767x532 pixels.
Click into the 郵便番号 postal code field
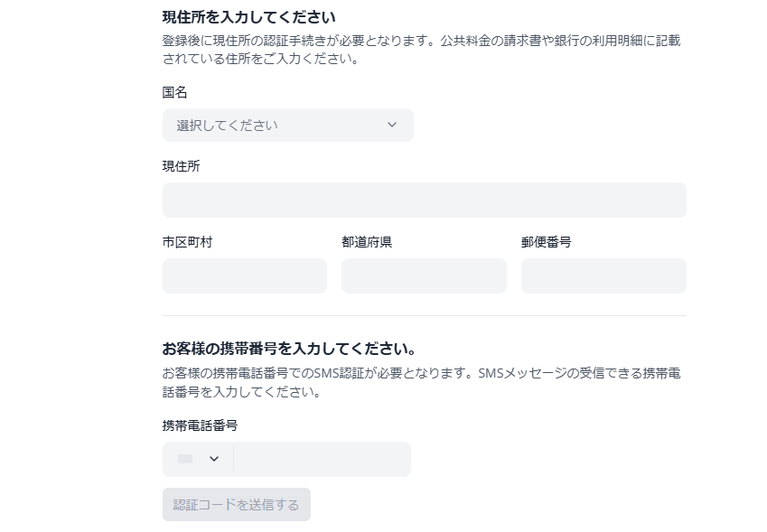pos(603,276)
